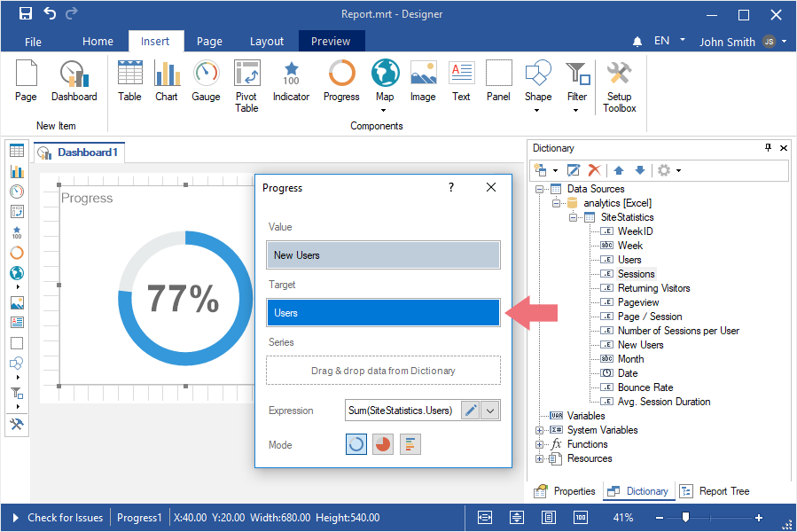Click the edit expression pencil button
797x532 pixels.
click(x=470, y=411)
